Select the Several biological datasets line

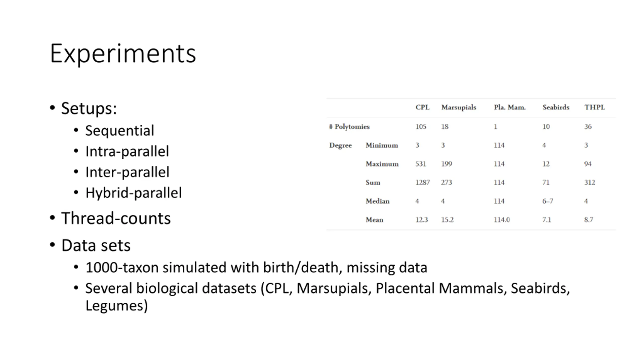pos(328,297)
